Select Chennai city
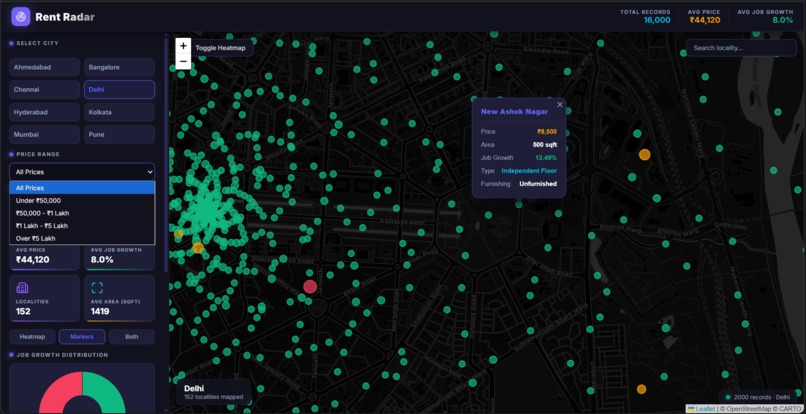The width and height of the screenshot is (806, 414). click(45, 89)
